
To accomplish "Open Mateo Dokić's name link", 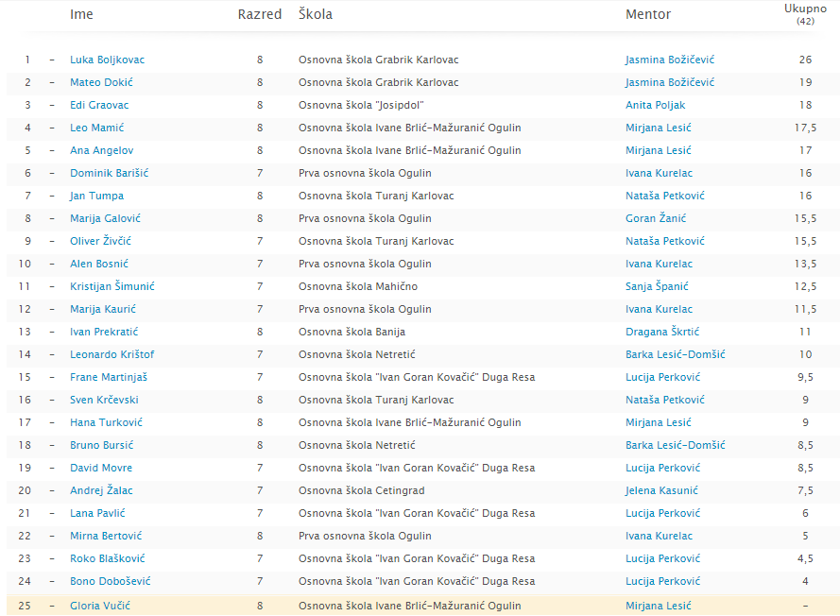I will coord(101,82).
